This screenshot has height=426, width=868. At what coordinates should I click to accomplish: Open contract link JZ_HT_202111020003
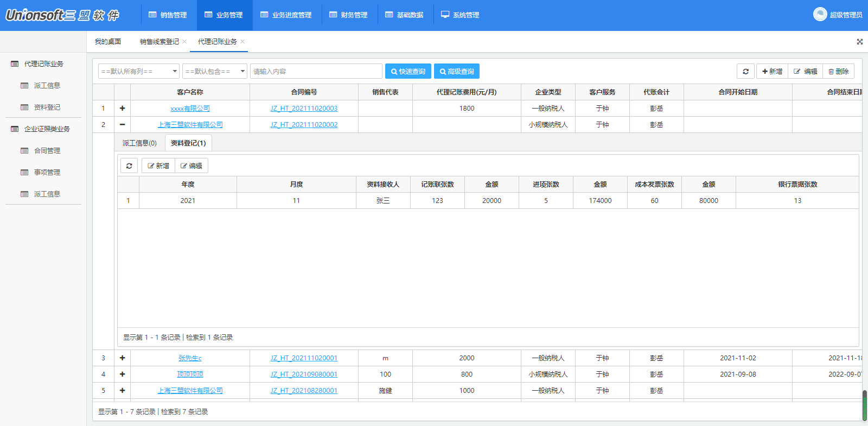coord(304,109)
